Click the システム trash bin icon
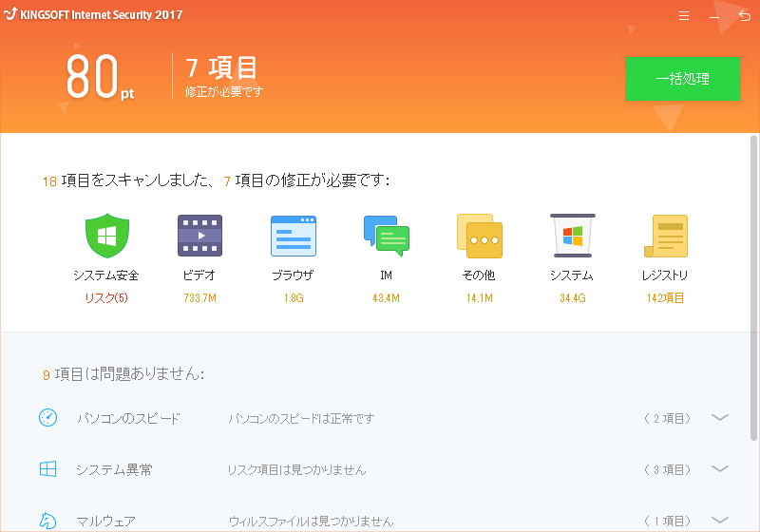 coord(573,236)
